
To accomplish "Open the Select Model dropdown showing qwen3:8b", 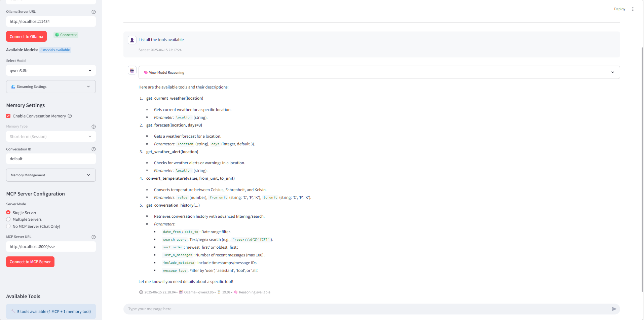I will tap(51, 71).
